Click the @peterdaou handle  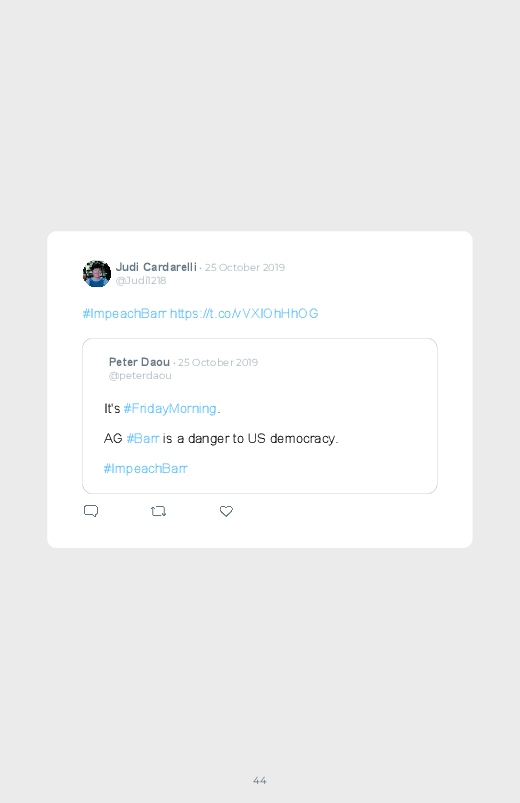[140, 376]
